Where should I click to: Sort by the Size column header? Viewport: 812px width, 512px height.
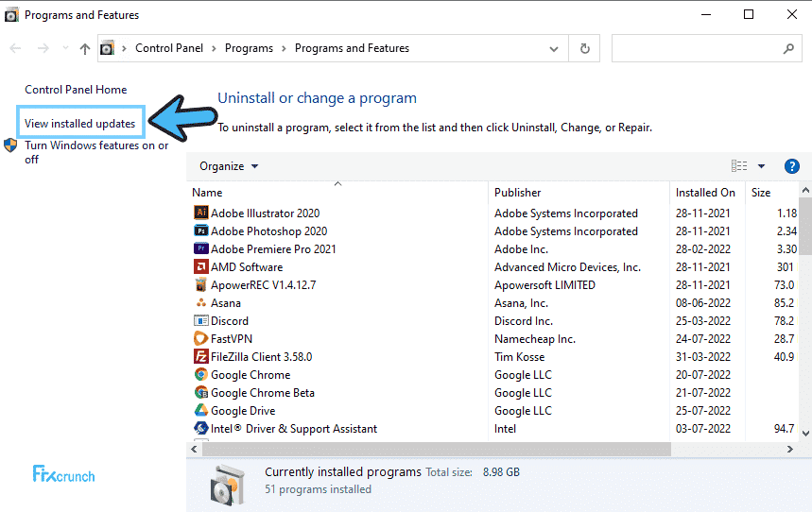coord(772,192)
